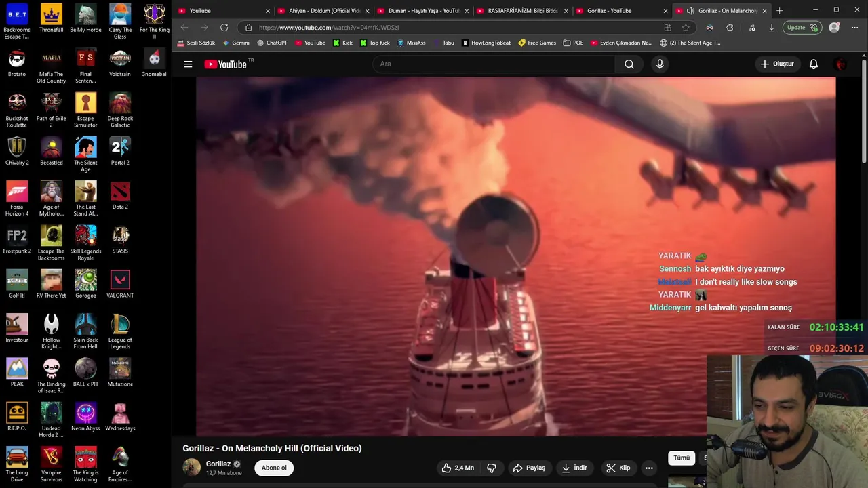Open League of Legends desktop shortcut

120,332
